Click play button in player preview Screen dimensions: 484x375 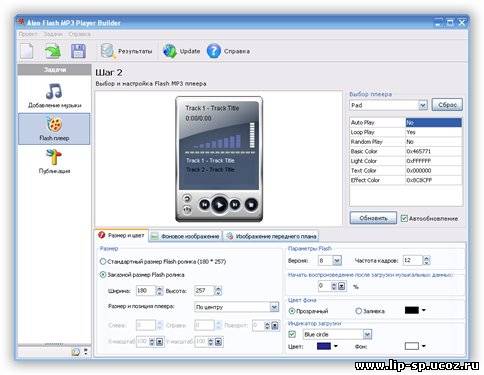219,205
